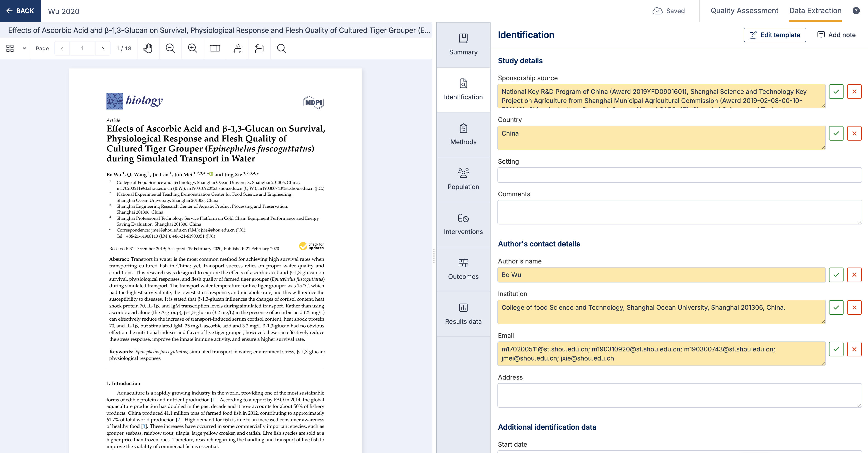The width and height of the screenshot is (868, 453).
Task: Click the Sponsorship source text field
Action: (x=661, y=96)
